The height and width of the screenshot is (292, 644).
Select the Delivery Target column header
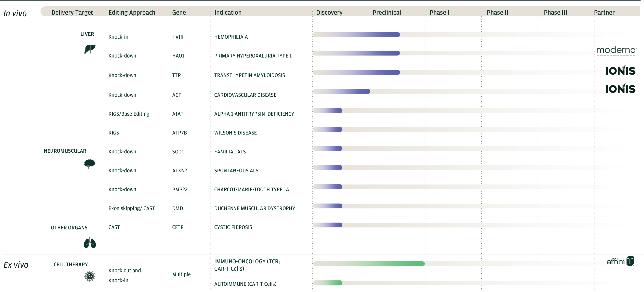click(x=72, y=13)
